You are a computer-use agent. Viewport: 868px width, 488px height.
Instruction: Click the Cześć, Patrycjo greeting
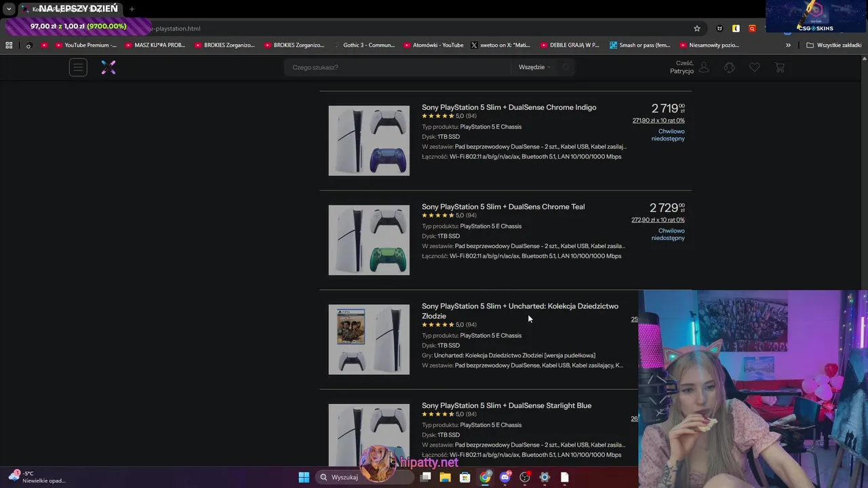pyautogui.click(x=682, y=67)
